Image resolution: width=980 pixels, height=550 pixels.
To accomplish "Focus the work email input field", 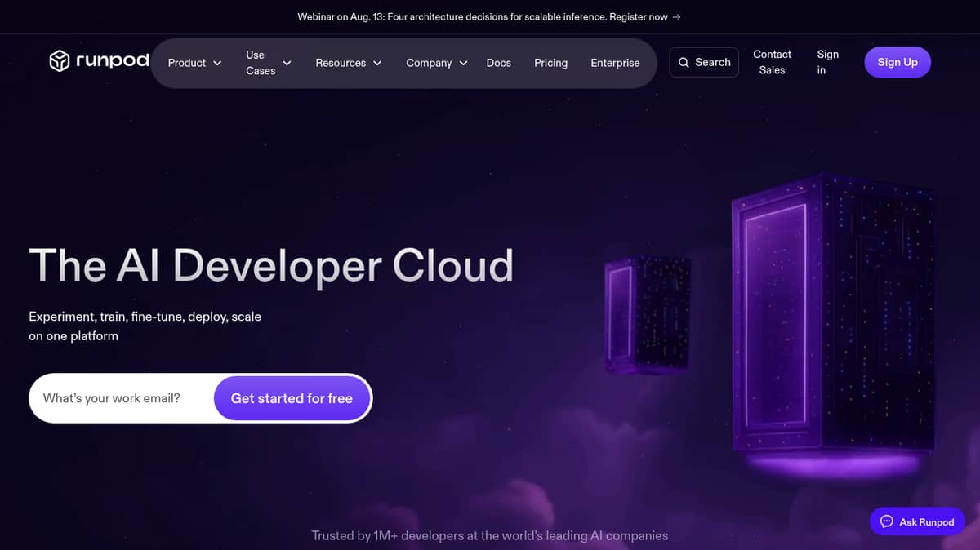I will pyautogui.click(x=121, y=398).
